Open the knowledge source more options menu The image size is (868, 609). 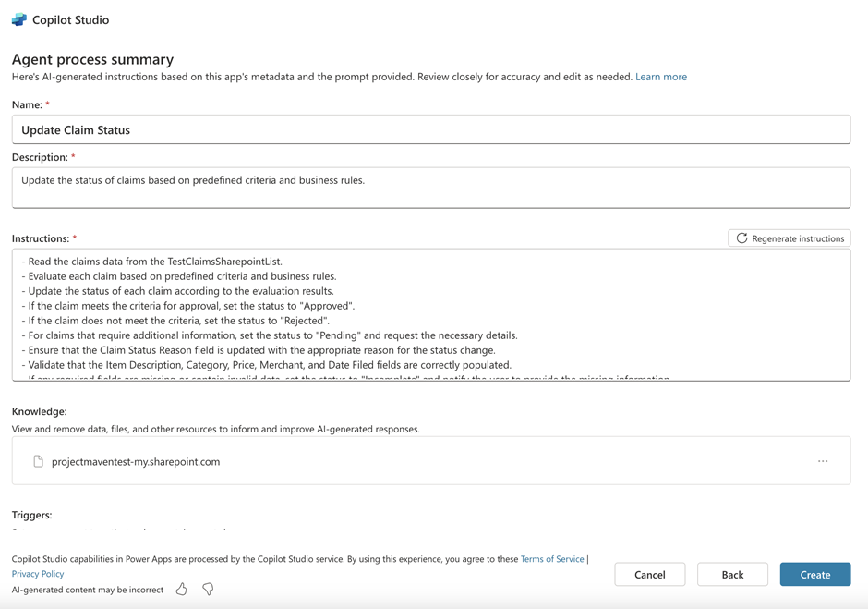(823, 461)
